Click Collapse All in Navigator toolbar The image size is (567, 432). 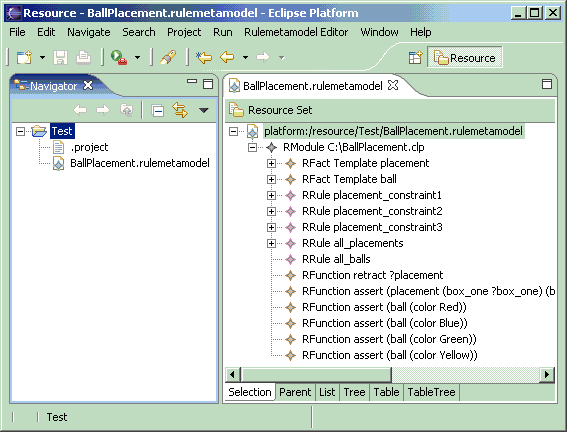coord(158,110)
